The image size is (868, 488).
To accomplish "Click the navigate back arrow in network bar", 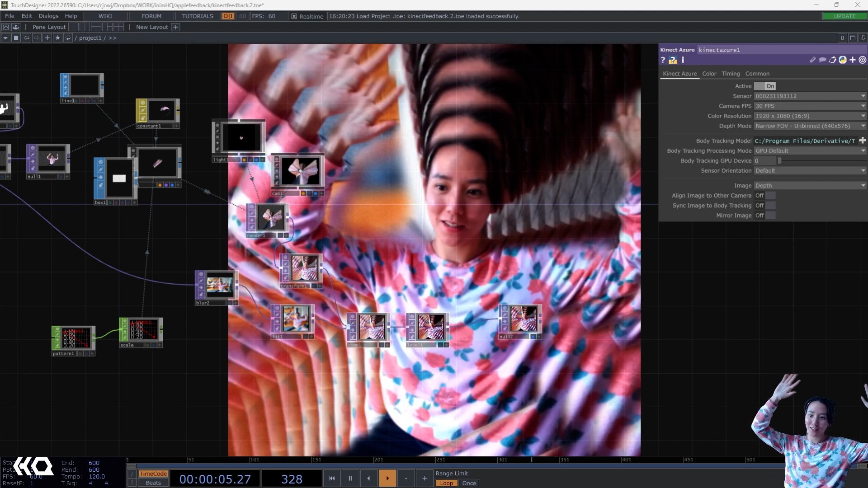I will pyautogui.click(x=26, y=38).
